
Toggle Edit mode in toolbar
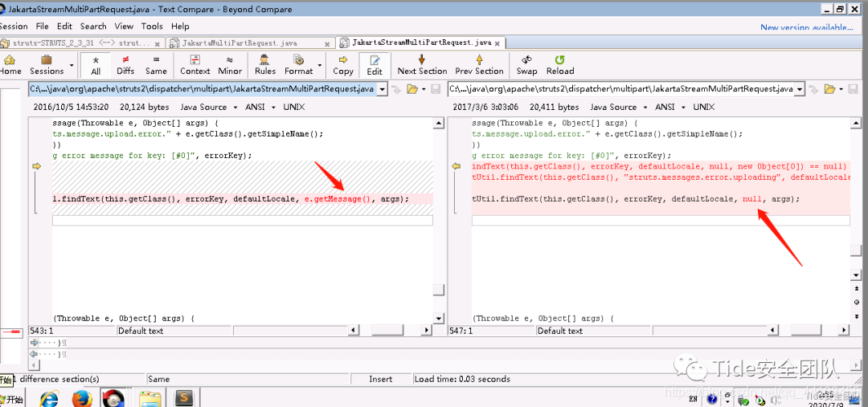click(x=375, y=65)
